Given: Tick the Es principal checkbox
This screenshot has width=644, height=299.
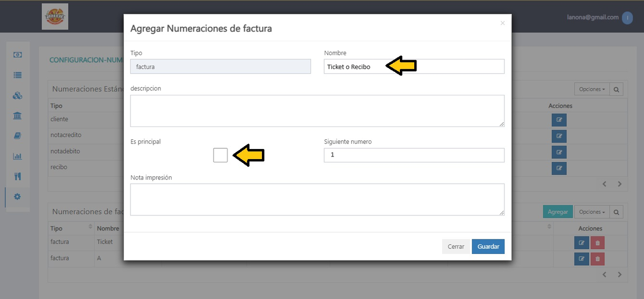Looking at the screenshot, I should point(221,155).
